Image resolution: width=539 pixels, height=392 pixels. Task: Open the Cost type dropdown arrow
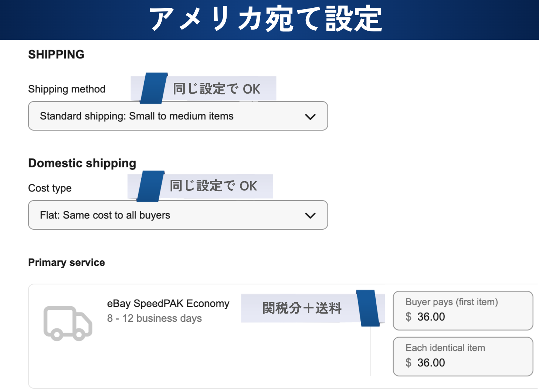310,215
